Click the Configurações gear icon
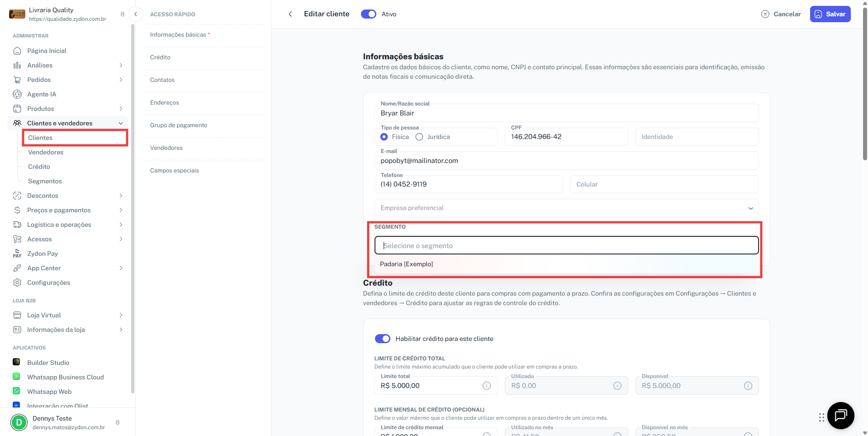The height and width of the screenshot is (436, 868). 17,283
